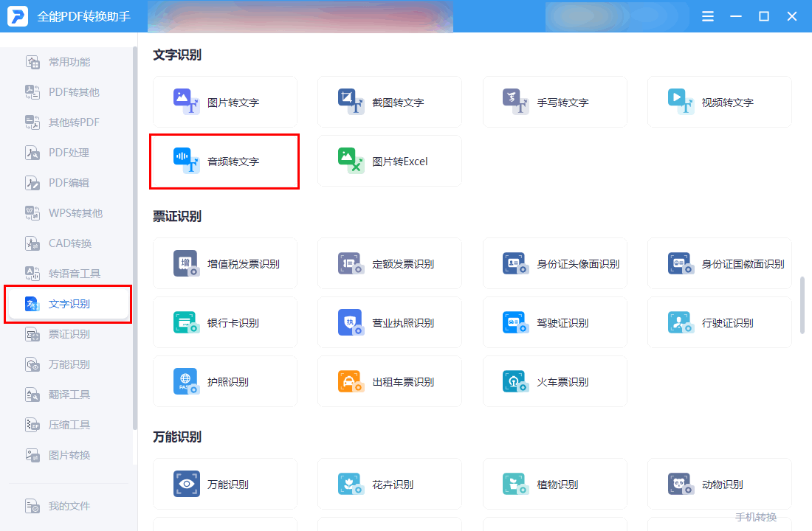The height and width of the screenshot is (531, 812).
Task: Minimize the 全能PDF转换助手 window
Action: pos(736,16)
